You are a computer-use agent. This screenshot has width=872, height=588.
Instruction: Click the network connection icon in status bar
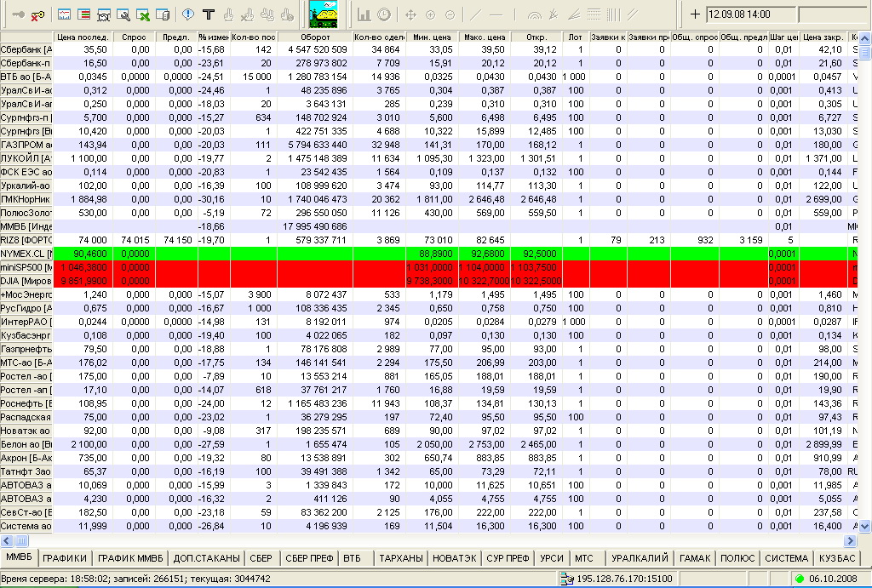click(x=566, y=579)
